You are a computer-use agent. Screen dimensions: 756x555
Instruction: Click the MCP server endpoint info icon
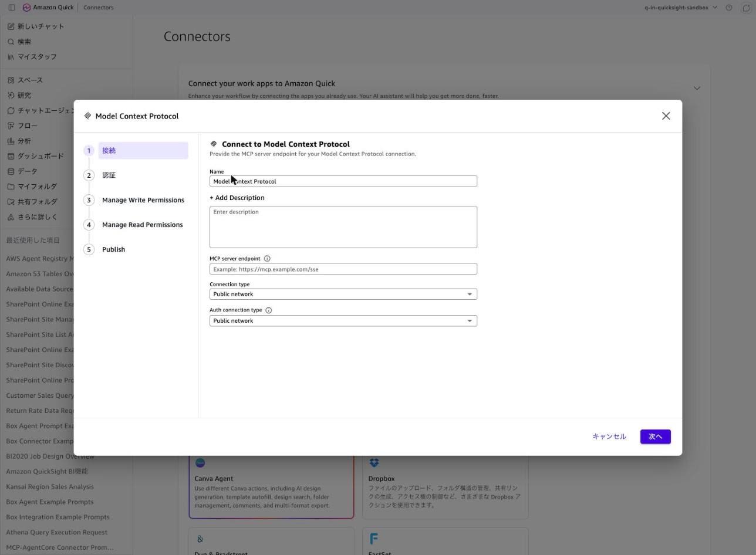click(267, 259)
